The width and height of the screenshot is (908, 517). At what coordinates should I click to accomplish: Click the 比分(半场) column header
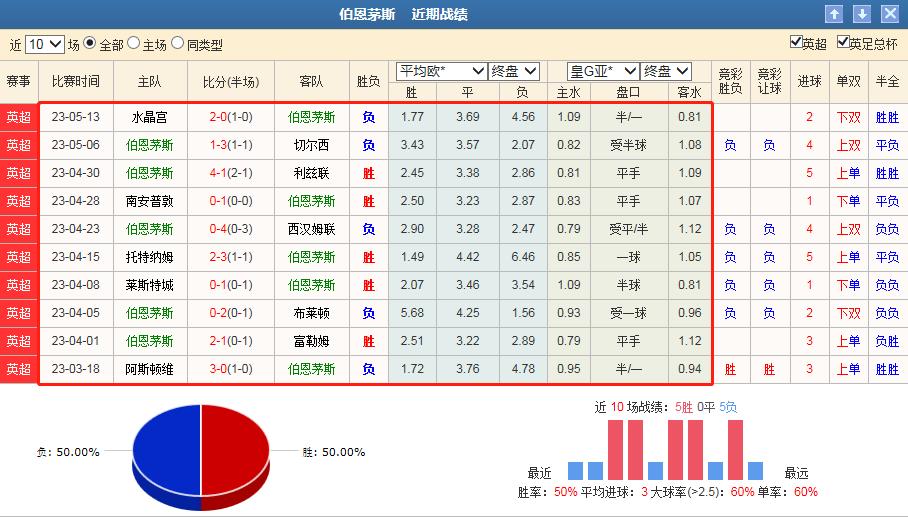(x=230, y=82)
